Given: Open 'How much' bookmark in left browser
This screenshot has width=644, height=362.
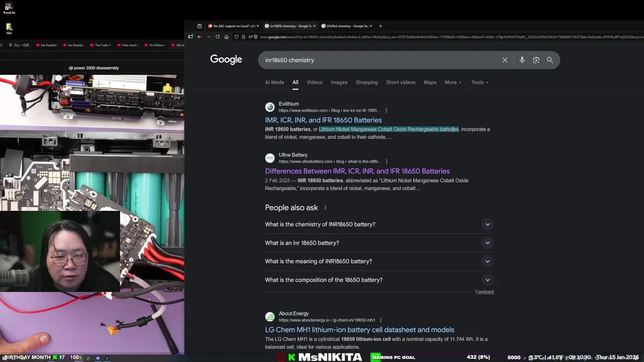Looking at the screenshot, I should [x=127, y=45].
